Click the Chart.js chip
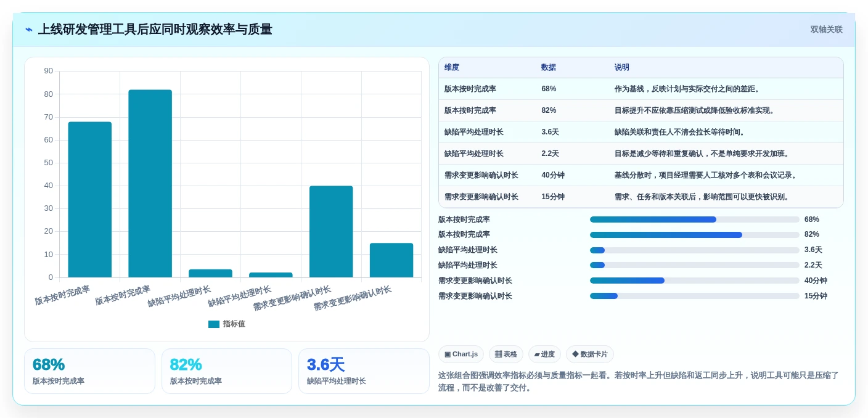868x418 pixels. [461, 354]
